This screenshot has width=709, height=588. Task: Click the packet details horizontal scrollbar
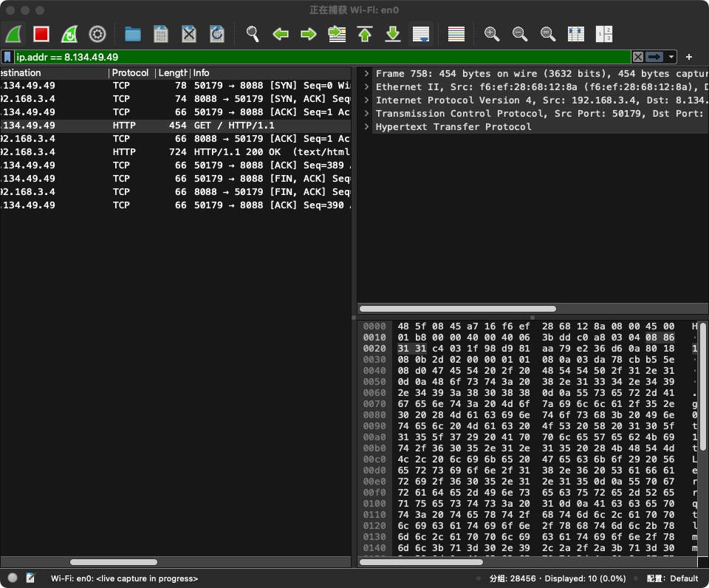click(458, 309)
